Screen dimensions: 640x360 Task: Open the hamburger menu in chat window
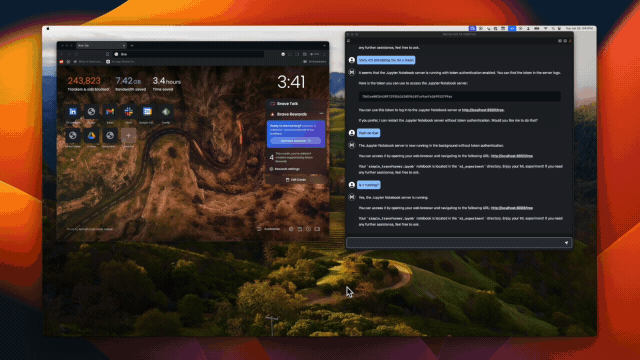click(x=349, y=41)
